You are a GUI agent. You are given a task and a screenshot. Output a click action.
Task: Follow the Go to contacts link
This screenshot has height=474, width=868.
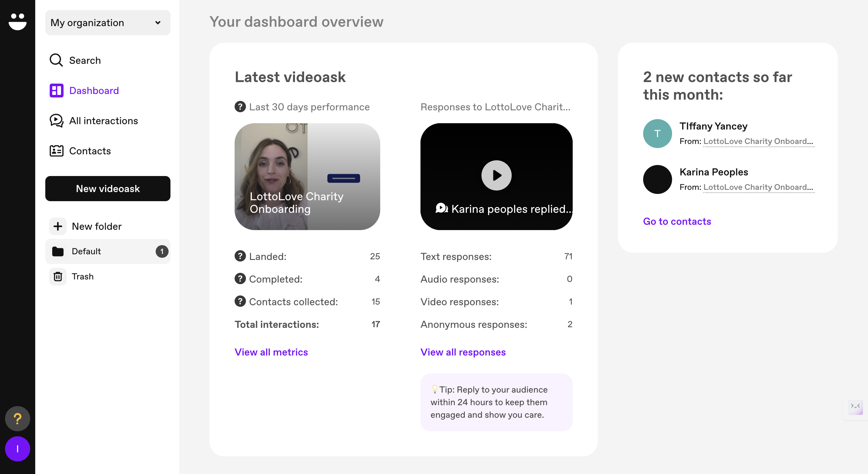pos(676,221)
